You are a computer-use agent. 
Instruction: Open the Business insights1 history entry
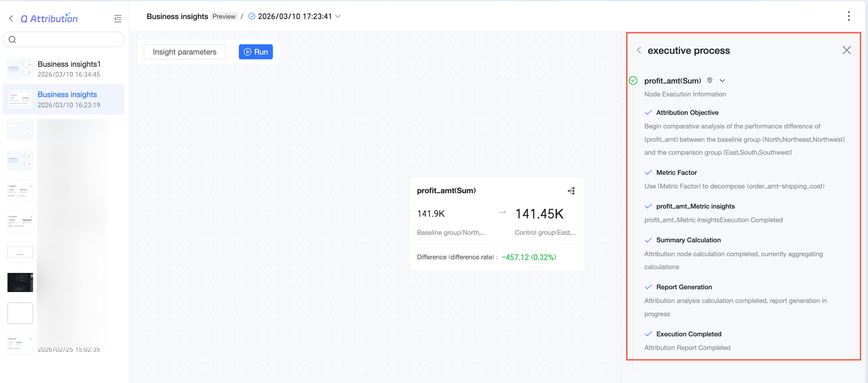(64, 69)
